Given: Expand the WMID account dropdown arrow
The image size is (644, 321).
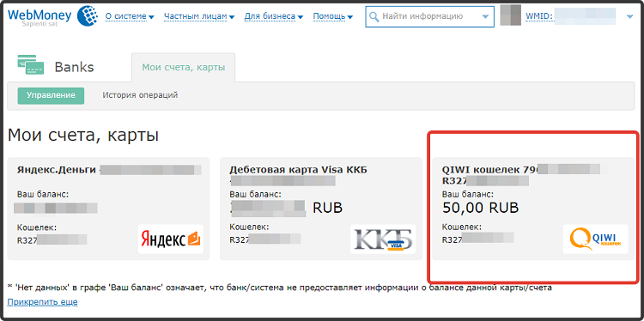Looking at the screenshot, I should coord(630,16).
